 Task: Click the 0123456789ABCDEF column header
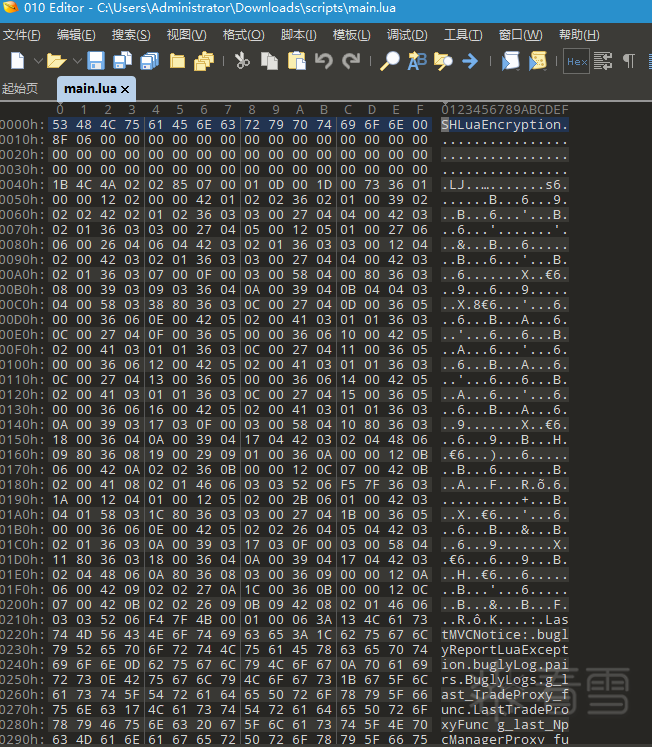pyautogui.click(x=505, y=110)
